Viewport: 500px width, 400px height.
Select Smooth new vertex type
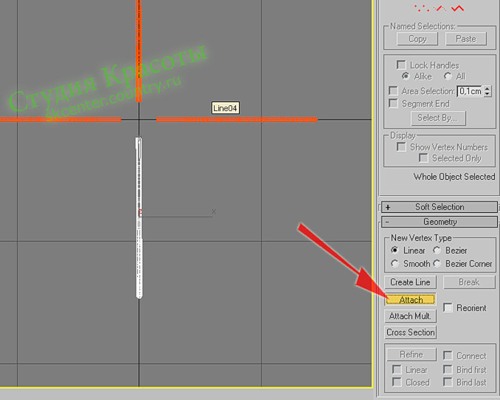[x=395, y=263]
